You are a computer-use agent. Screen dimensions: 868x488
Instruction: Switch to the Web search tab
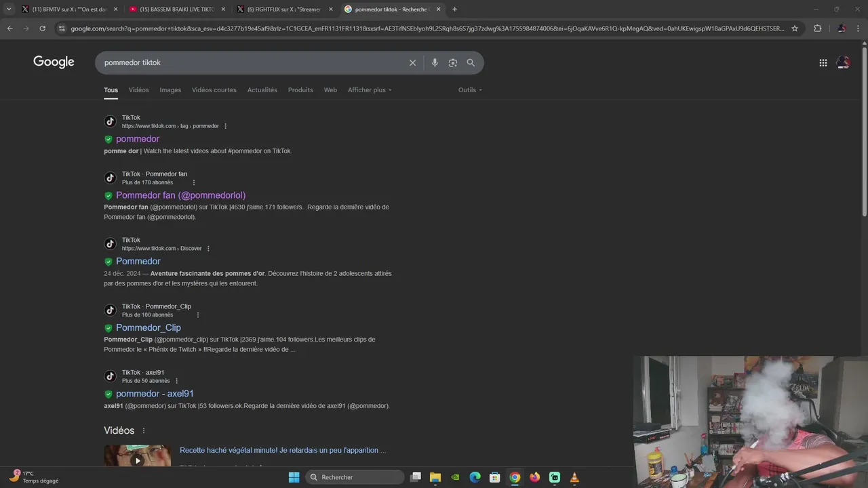[330, 90]
